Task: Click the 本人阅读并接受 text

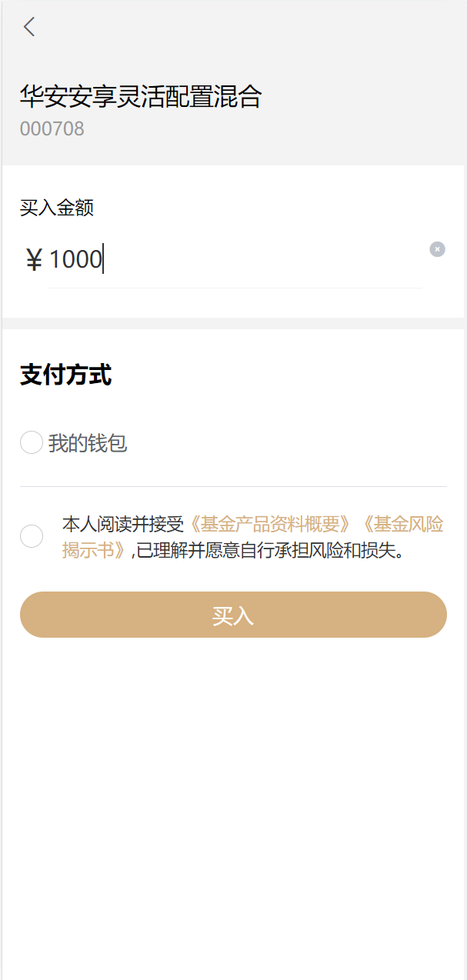Action: [123, 525]
